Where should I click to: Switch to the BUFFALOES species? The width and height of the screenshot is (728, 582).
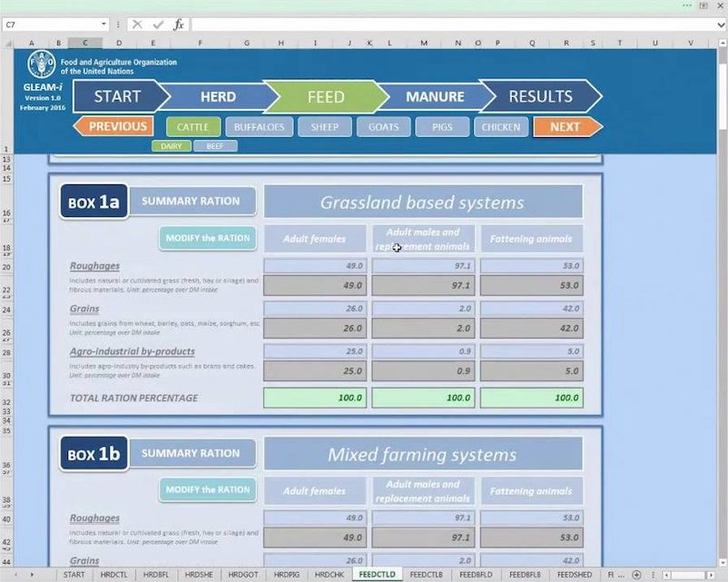pyautogui.click(x=259, y=127)
